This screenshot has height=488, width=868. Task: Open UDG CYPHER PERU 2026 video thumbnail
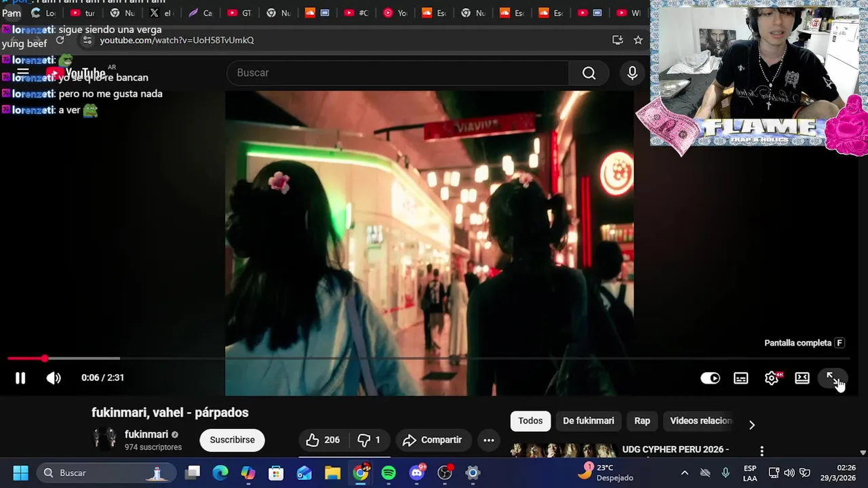tap(563, 451)
